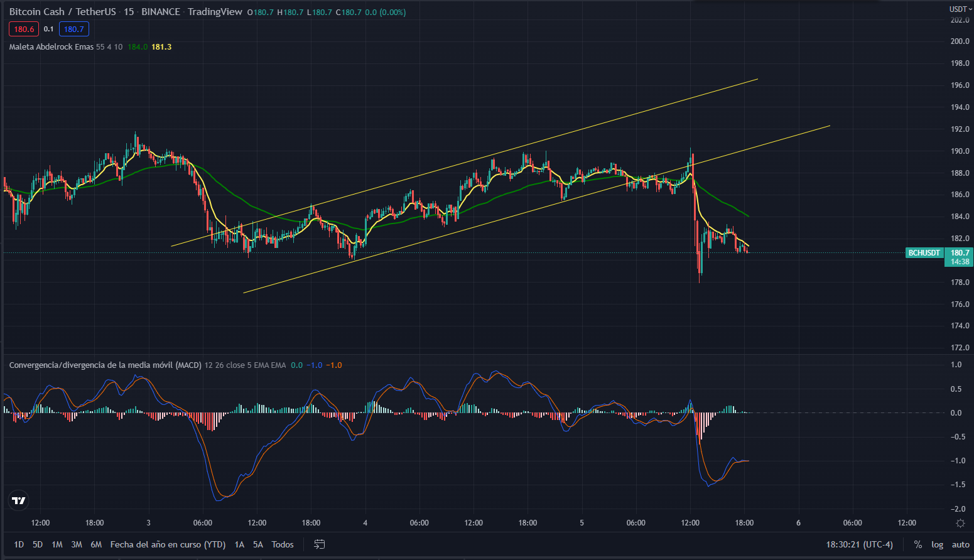This screenshot has height=560, width=974.
Task: Select the Fecha del año en curso (YTD) range
Action: tap(168, 544)
